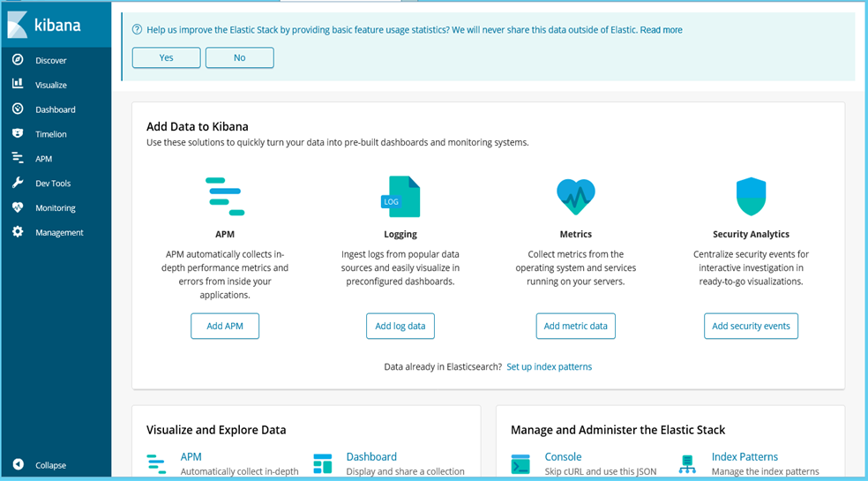Click the Console terminal icon
Screen dimensions: 868x481
click(x=521, y=464)
